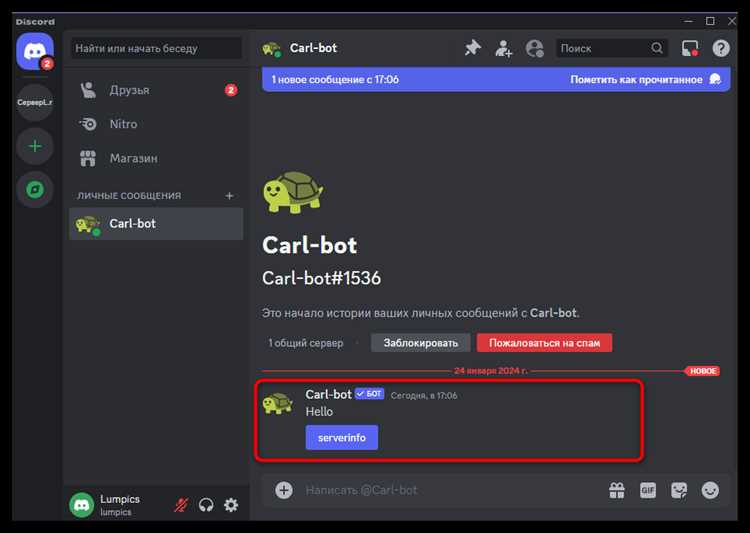The width and height of the screenshot is (750, 533).
Task: Toggle user profile panel icon
Action: pyautogui.click(x=535, y=48)
